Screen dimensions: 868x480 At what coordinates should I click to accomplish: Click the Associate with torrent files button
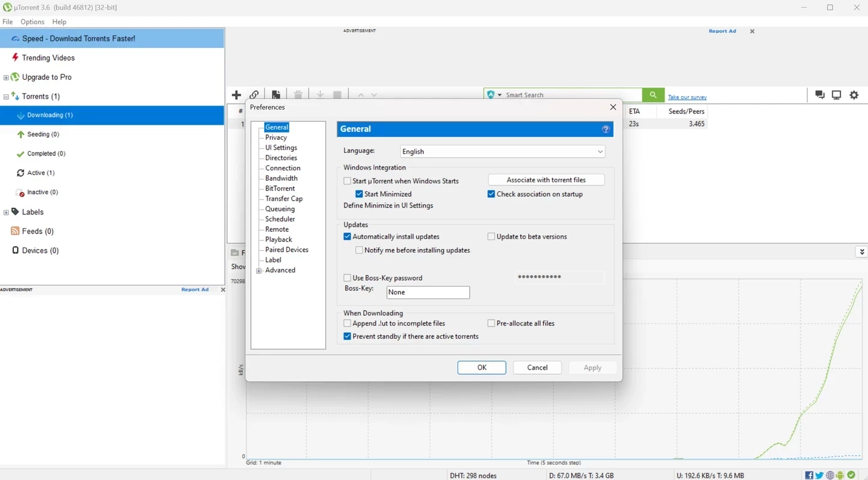tap(546, 179)
